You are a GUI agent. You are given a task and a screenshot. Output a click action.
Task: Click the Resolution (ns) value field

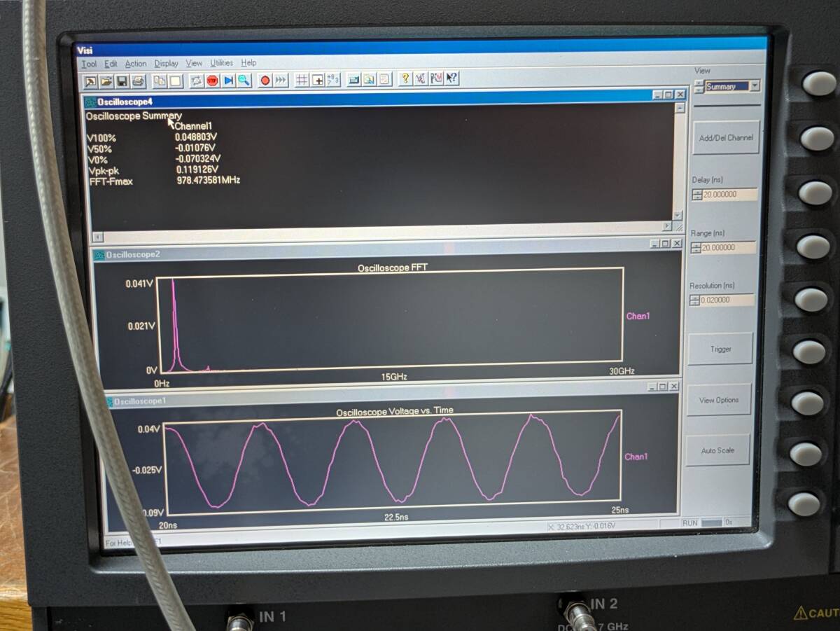click(x=727, y=300)
